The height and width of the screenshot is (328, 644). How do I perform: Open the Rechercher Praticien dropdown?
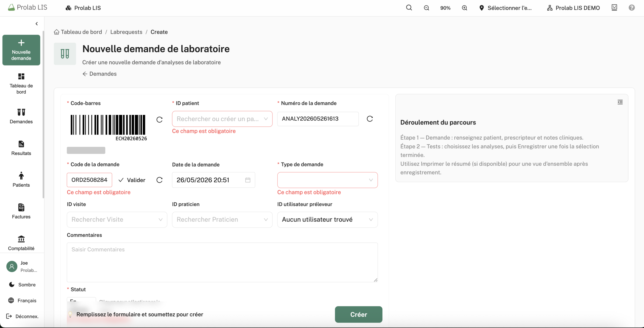(x=222, y=219)
